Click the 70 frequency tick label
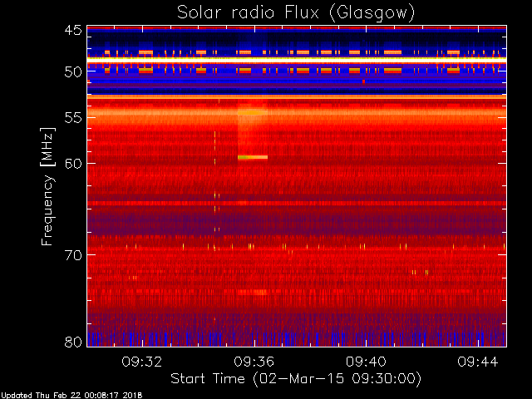Image resolution: width=532 pixels, height=399 pixels. click(x=73, y=255)
